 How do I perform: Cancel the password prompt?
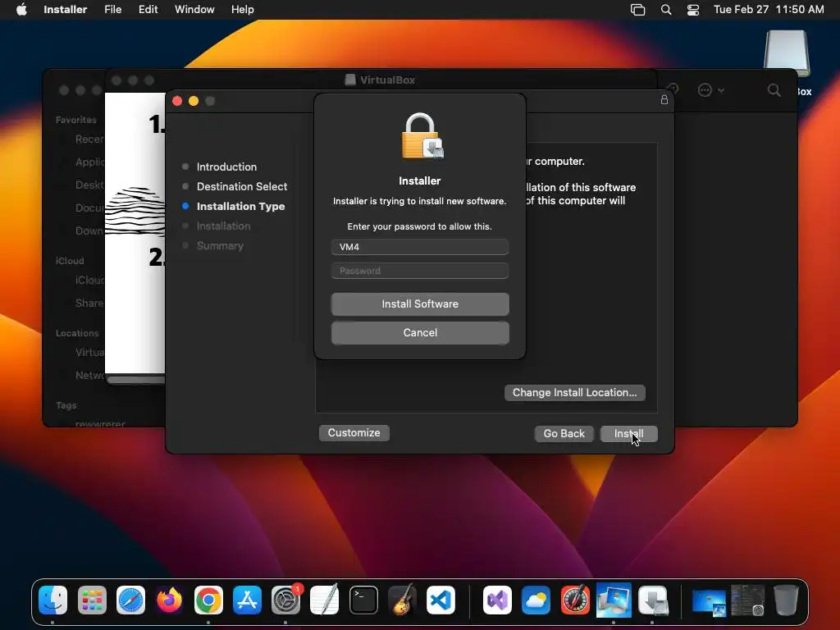[x=420, y=333]
